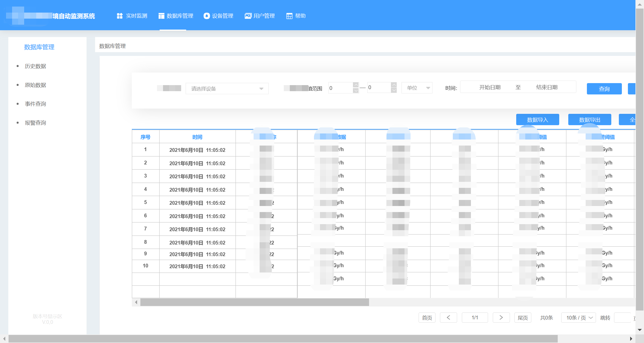Click the 设备管理 bell icon
The image size is (644, 343).
[x=207, y=16]
